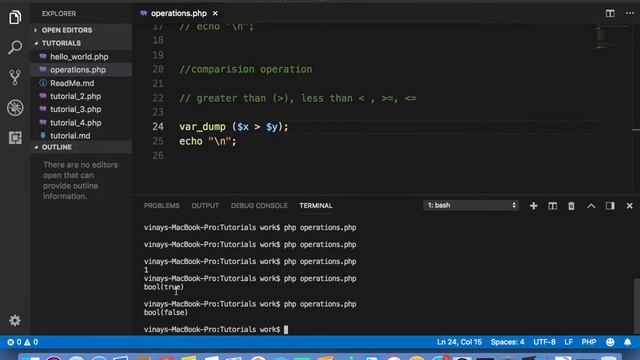Viewport: 640px width, 360px height.
Task: Collapse the Outline section
Action: (x=82, y=147)
